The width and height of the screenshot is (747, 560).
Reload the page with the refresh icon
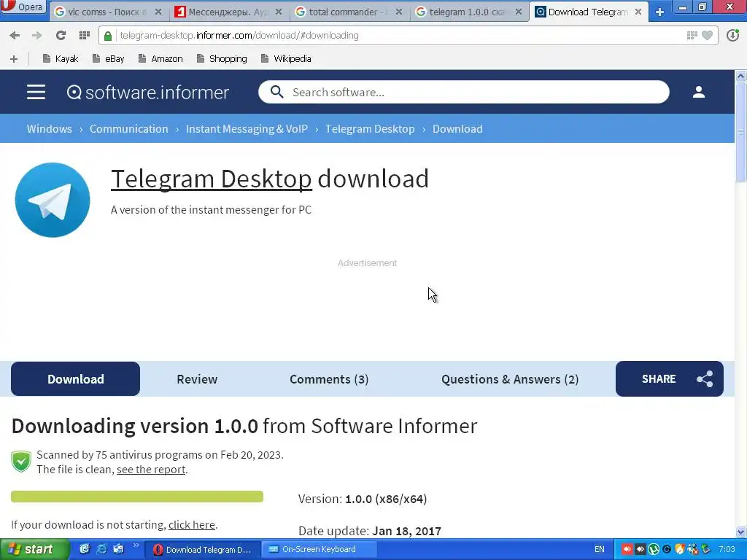(x=61, y=35)
